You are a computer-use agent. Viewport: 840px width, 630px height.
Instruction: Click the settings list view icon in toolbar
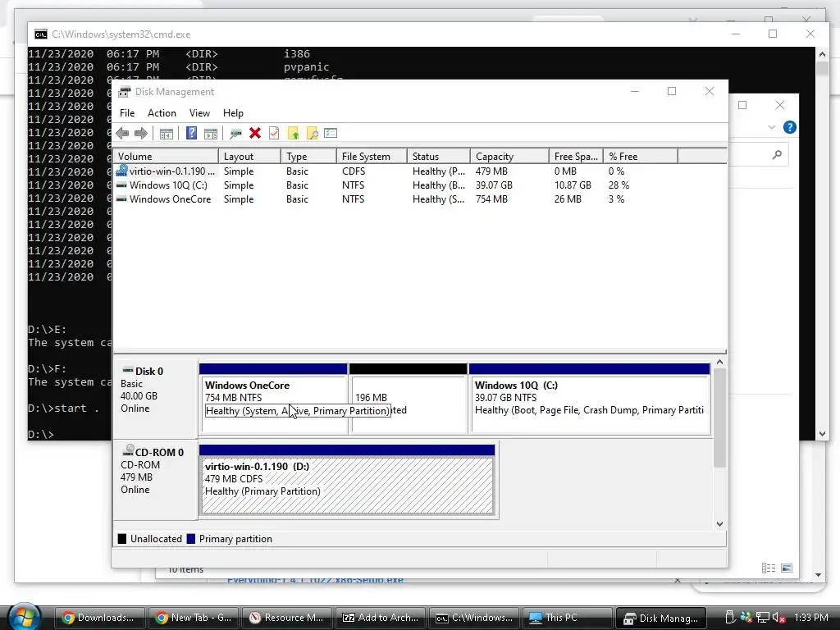coord(331,134)
